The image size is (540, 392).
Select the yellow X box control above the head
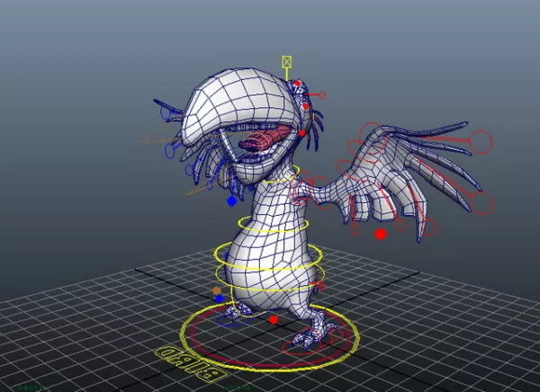tap(286, 62)
